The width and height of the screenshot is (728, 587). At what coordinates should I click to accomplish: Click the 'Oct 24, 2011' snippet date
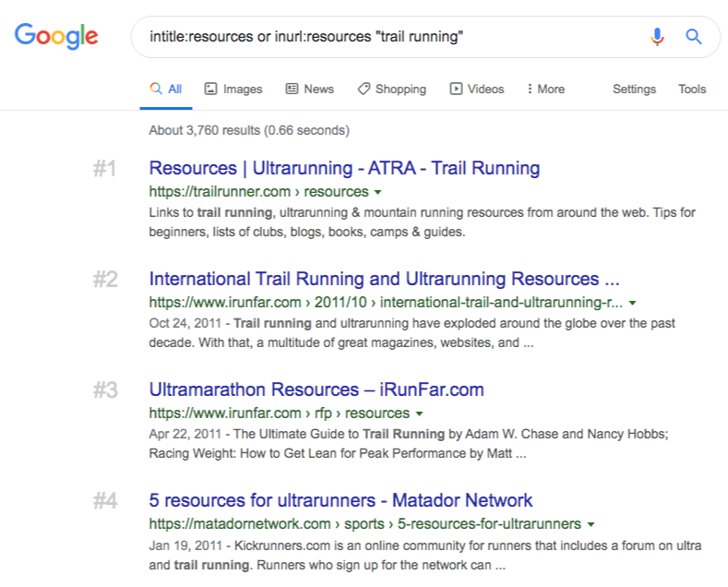coord(185,323)
